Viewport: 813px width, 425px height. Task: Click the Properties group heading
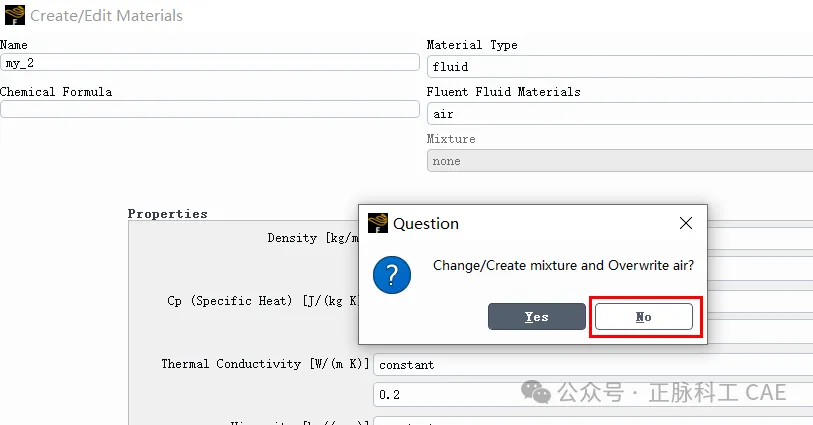pos(167,214)
